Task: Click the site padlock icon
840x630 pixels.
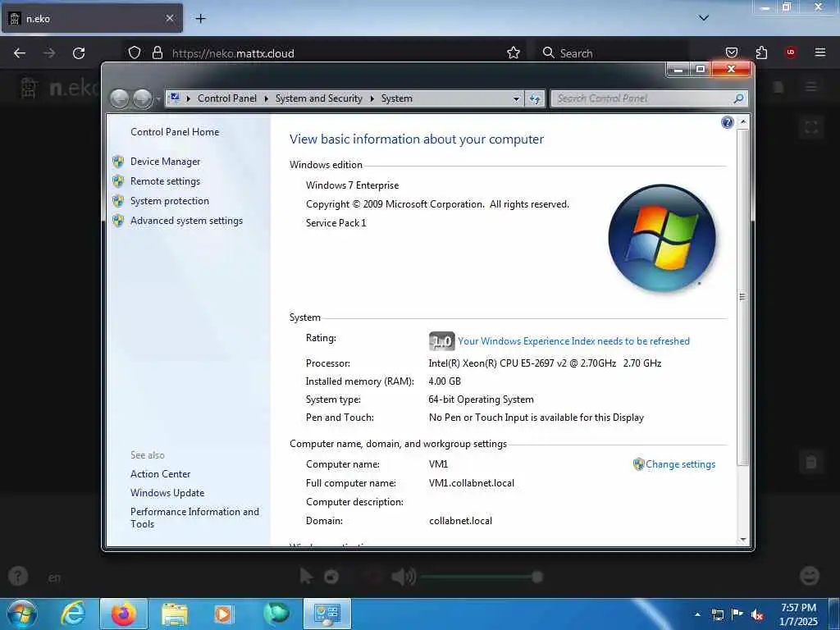Action: [157, 52]
